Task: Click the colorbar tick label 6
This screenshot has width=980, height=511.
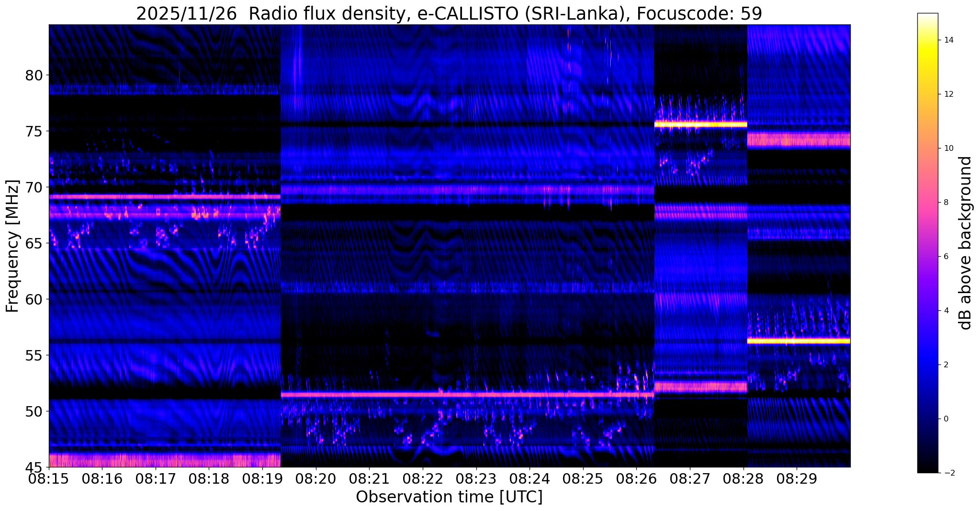Action: click(945, 257)
